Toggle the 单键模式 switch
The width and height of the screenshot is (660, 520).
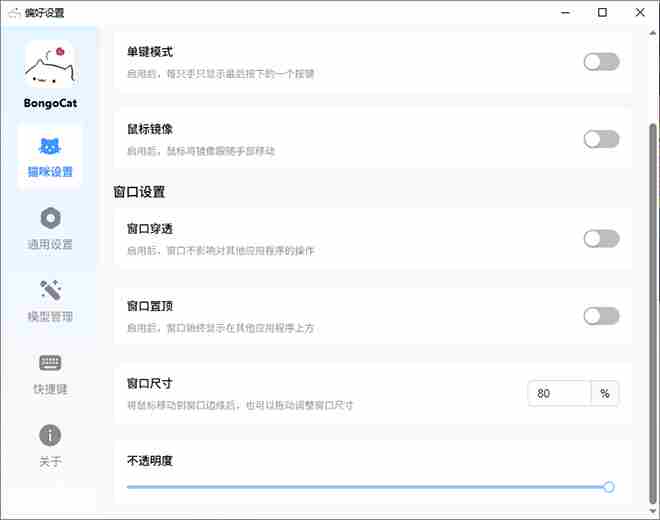point(601,62)
